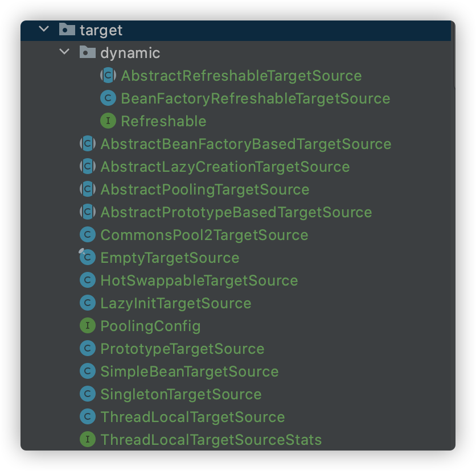This screenshot has height=471, width=476.
Task: Select SimpleBeanTargetSource entry
Action: (189, 371)
